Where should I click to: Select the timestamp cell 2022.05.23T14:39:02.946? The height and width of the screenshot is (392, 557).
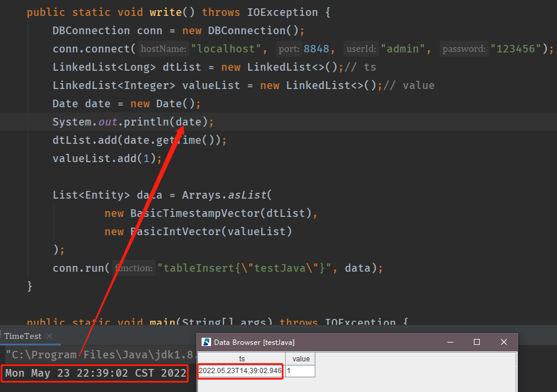(x=240, y=371)
